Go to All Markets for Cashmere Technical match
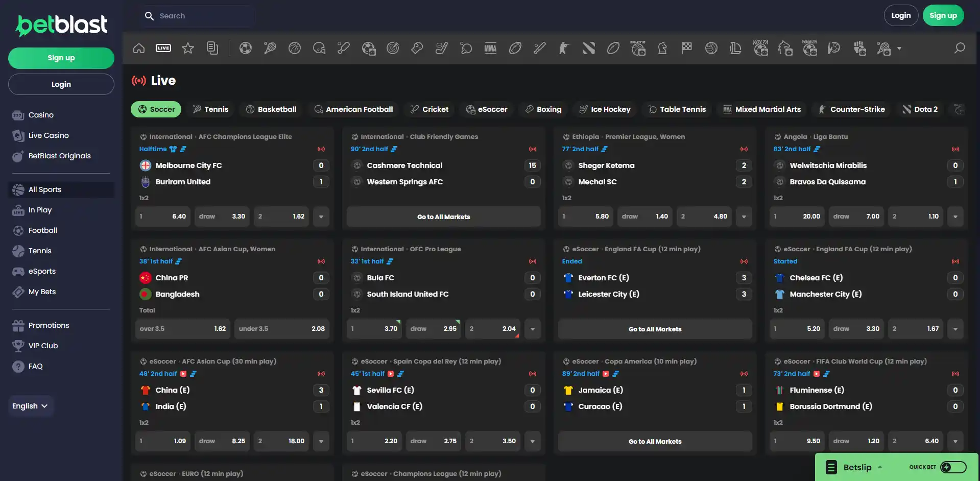980x481 pixels. (444, 217)
